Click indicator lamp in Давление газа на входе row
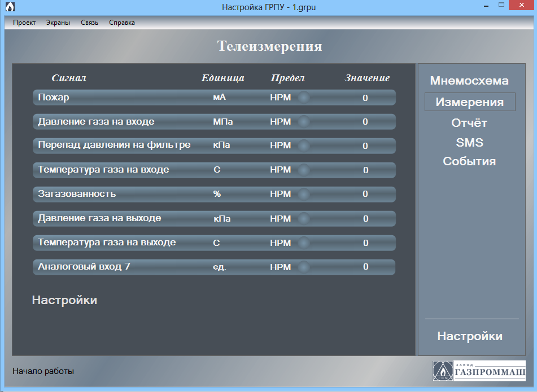The image size is (537, 392). point(303,122)
